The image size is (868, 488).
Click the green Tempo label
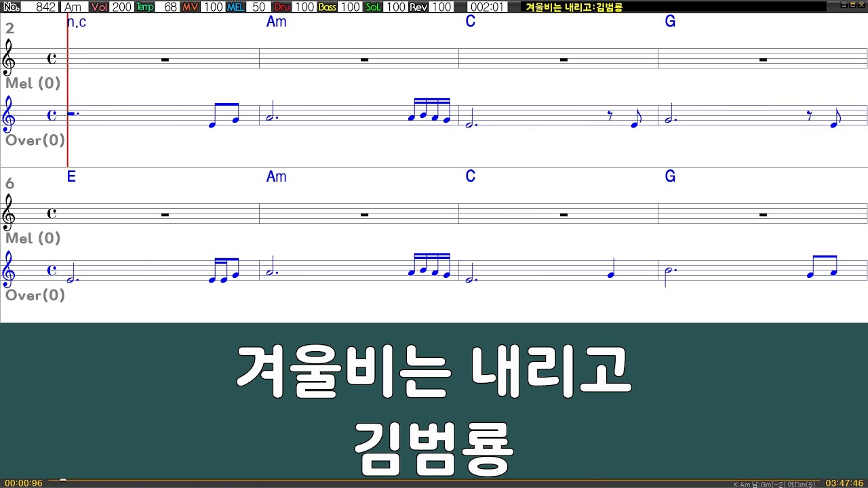pos(144,7)
